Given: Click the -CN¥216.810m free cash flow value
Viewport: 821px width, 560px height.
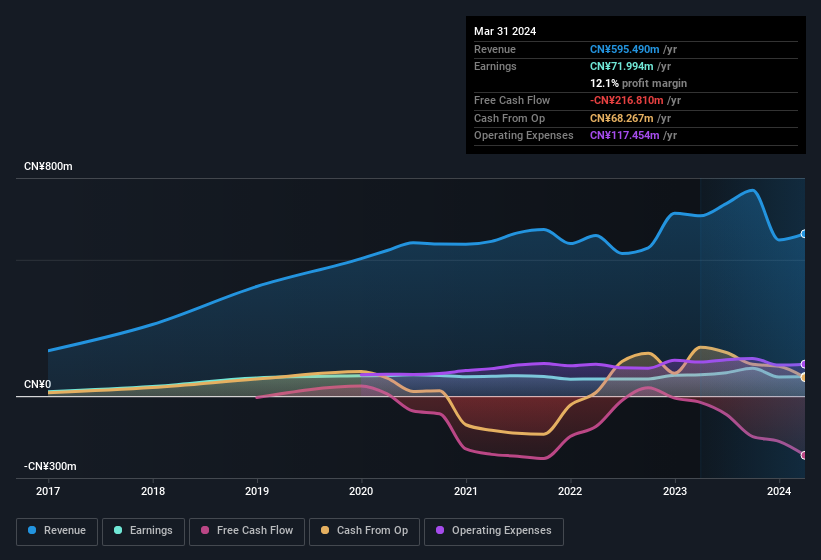Looking at the screenshot, I should click(626, 100).
